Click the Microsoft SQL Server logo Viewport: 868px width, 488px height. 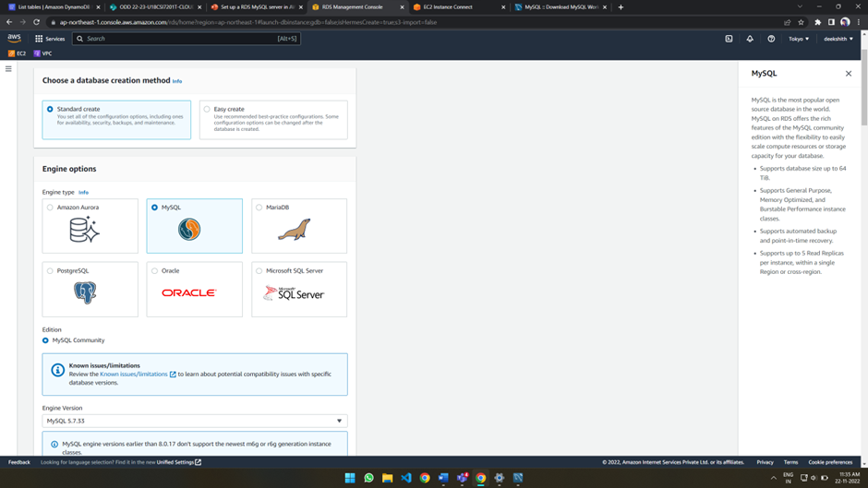pos(294,293)
